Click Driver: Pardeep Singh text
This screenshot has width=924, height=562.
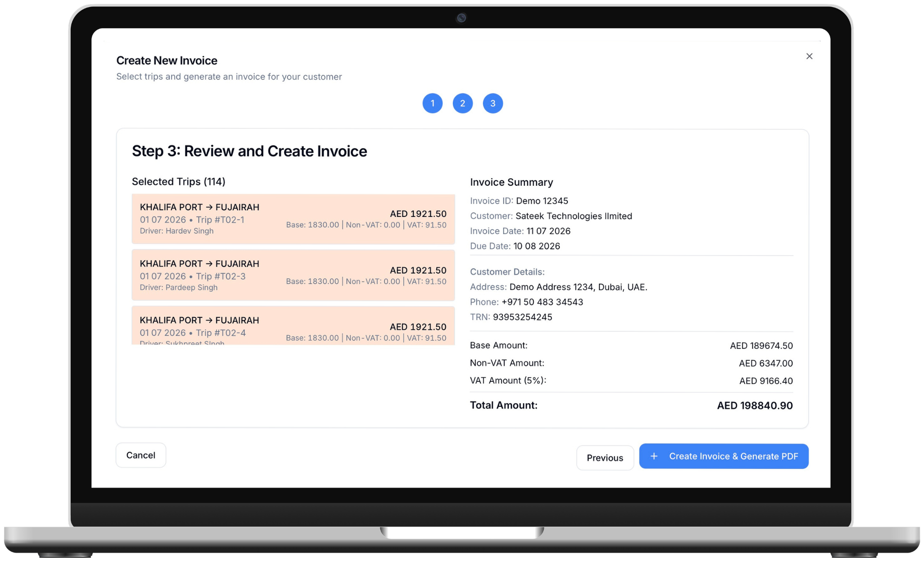(178, 288)
